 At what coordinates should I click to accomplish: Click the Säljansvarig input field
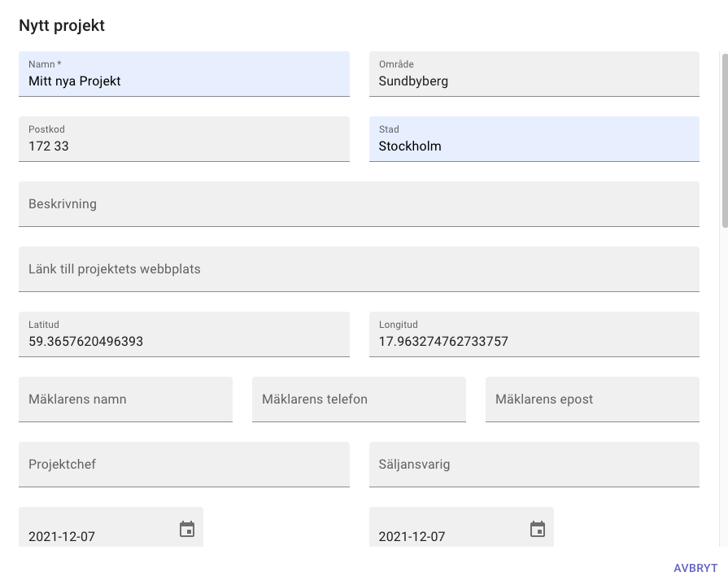pyautogui.click(x=534, y=465)
